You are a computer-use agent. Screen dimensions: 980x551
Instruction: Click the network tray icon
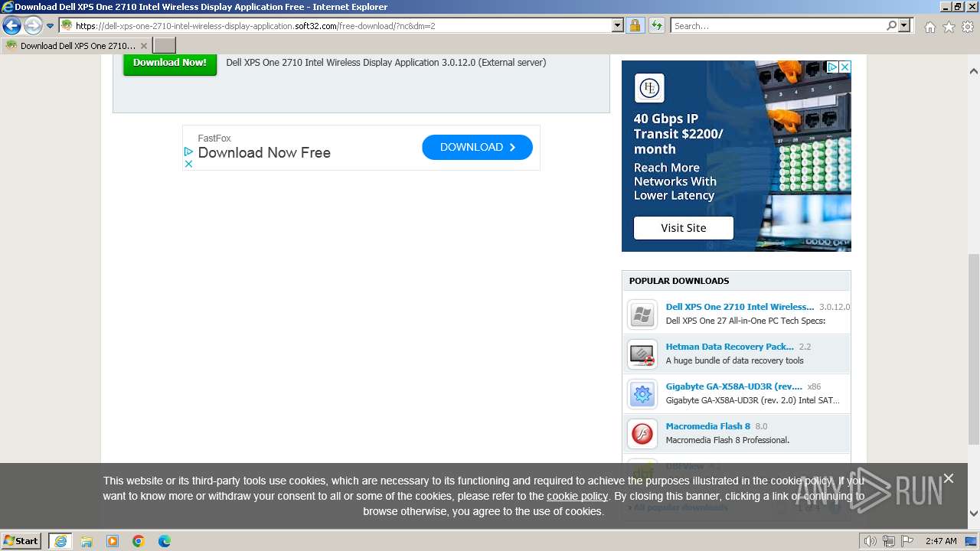889,541
